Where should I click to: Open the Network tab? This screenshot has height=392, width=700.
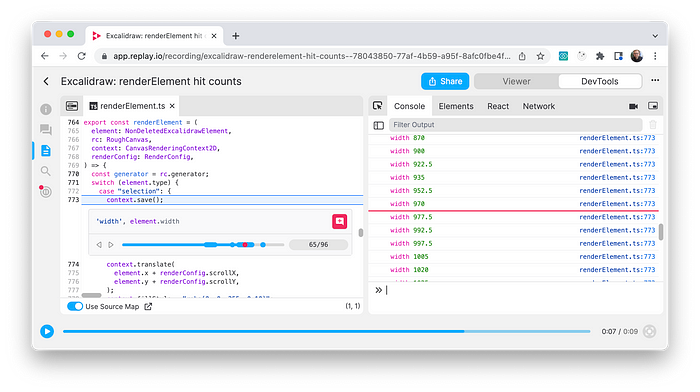(x=538, y=106)
